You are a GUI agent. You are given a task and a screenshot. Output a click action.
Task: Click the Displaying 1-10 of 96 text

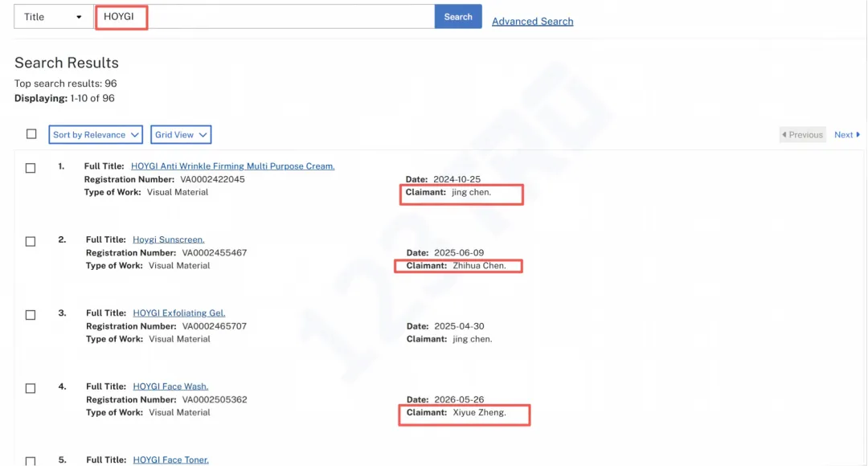[64, 98]
